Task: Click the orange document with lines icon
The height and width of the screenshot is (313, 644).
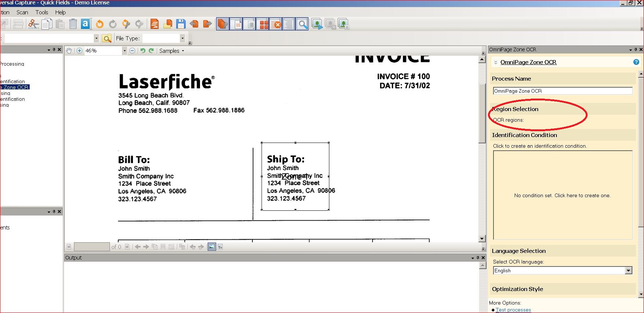Action: [x=155, y=24]
